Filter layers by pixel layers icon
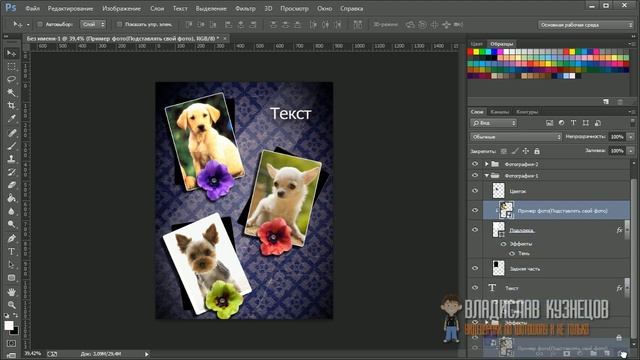640x360 pixels. pyautogui.click(x=549, y=123)
